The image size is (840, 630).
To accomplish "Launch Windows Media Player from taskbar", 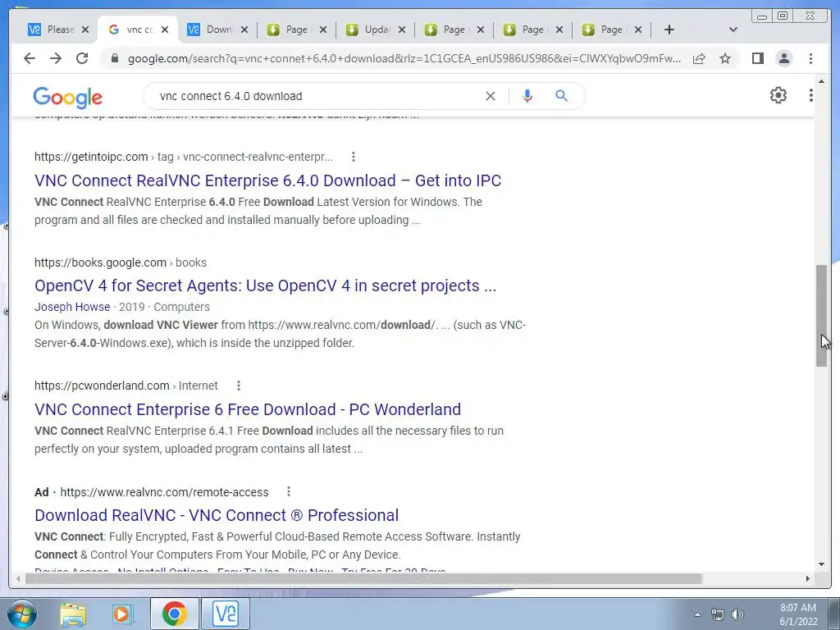I will (123, 614).
